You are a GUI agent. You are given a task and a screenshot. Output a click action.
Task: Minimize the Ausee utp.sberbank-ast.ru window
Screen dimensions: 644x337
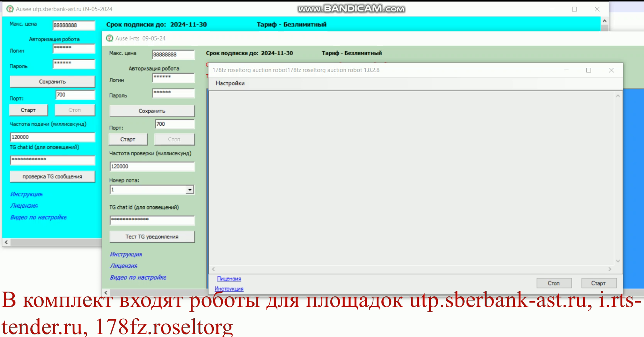(552, 9)
